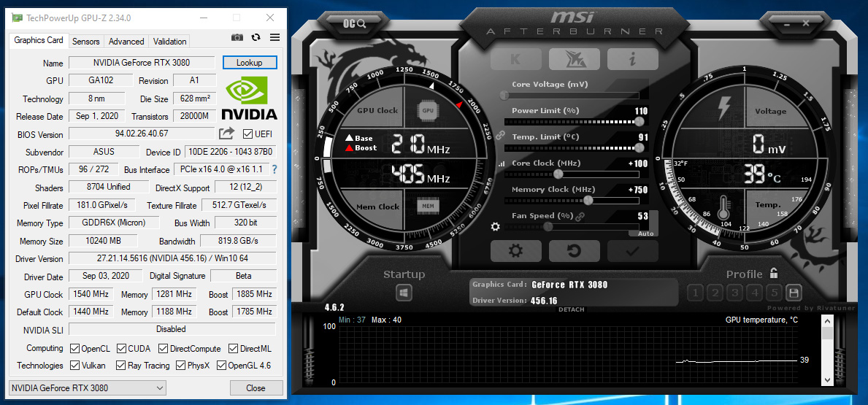The height and width of the screenshot is (405, 868).
Task: Select profile slot 2
Action: pos(715,293)
